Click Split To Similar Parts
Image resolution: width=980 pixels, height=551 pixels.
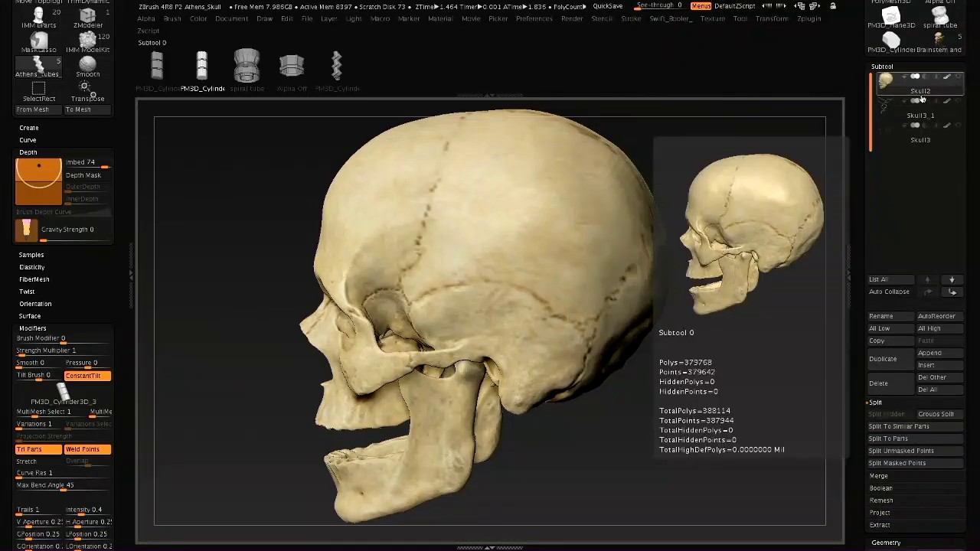click(x=915, y=426)
